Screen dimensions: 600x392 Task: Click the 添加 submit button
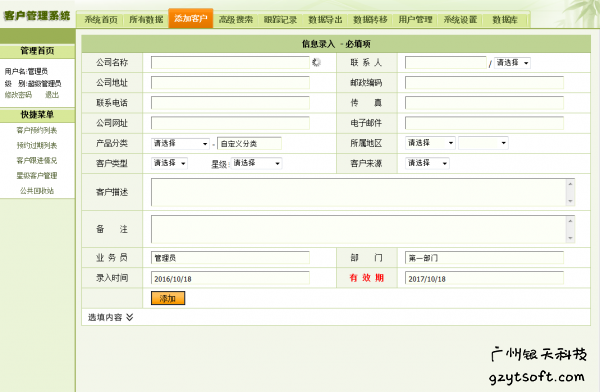coord(168,298)
